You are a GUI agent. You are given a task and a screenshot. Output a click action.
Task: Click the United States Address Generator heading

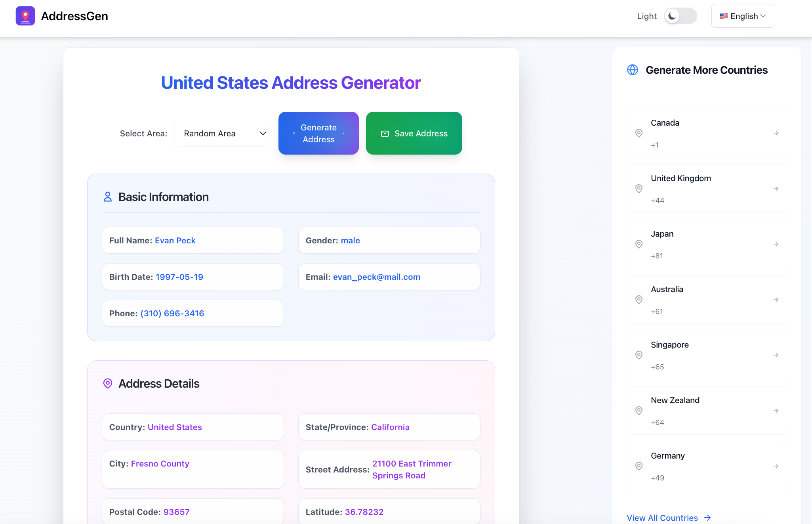[291, 83]
